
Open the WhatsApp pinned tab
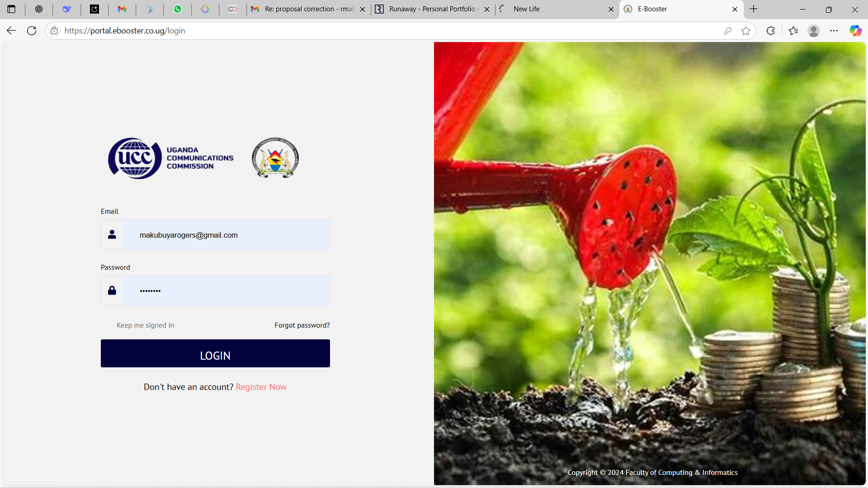[x=178, y=9]
